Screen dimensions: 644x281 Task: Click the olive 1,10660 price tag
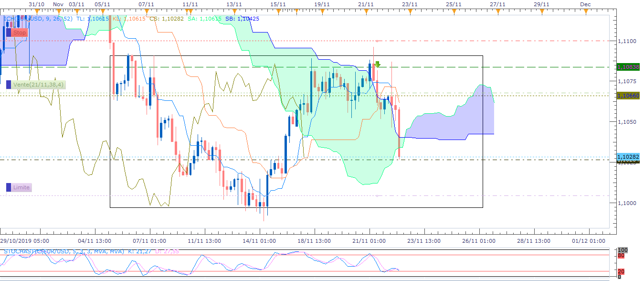point(628,96)
